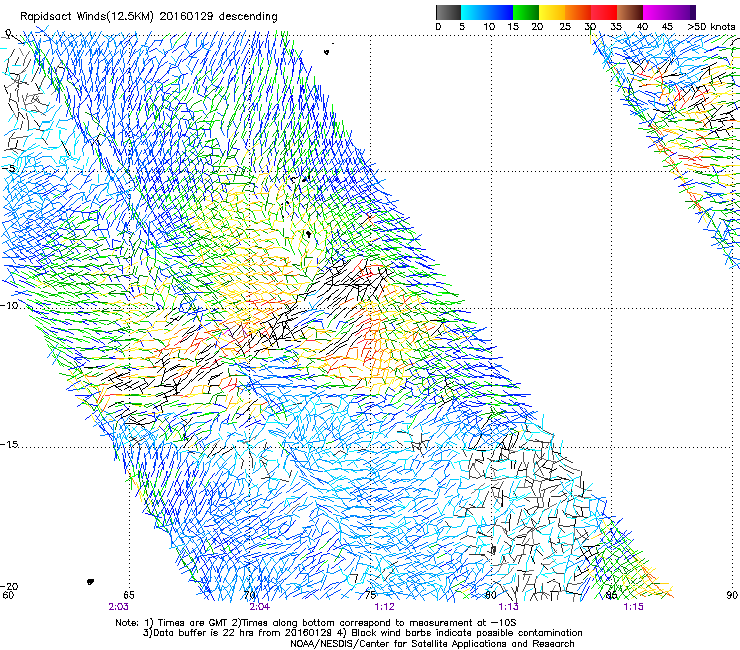Click the "60" longitude axis label
The image size is (740, 650).
coord(8,595)
